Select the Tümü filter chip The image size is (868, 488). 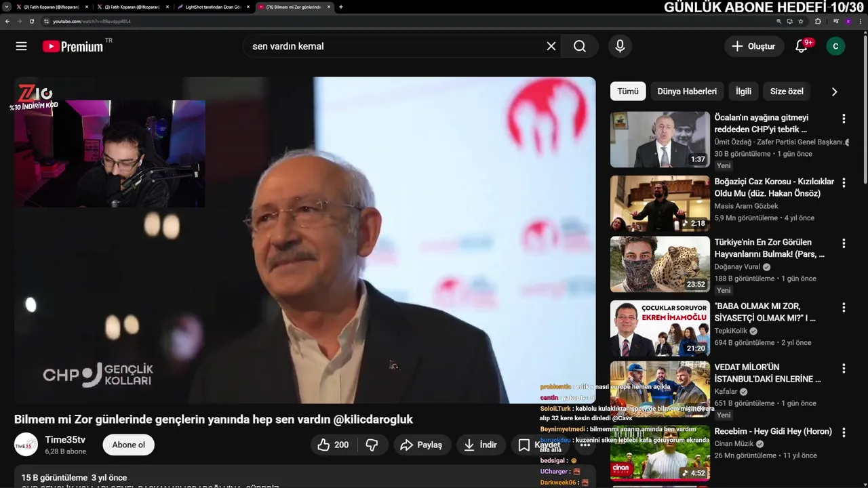pos(628,91)
